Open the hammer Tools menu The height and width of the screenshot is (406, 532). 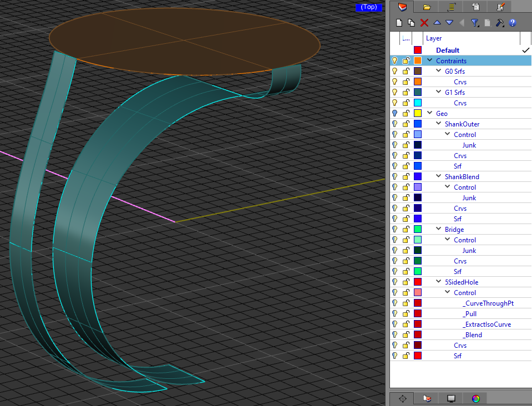pos(500,23)
